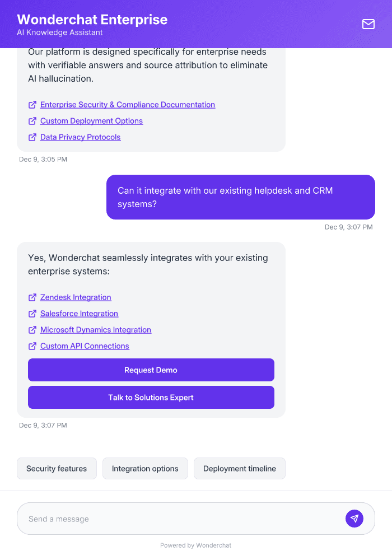Open the Salesforce Integration link
Viewport: 392px width, 560px height.
(79, 314)
